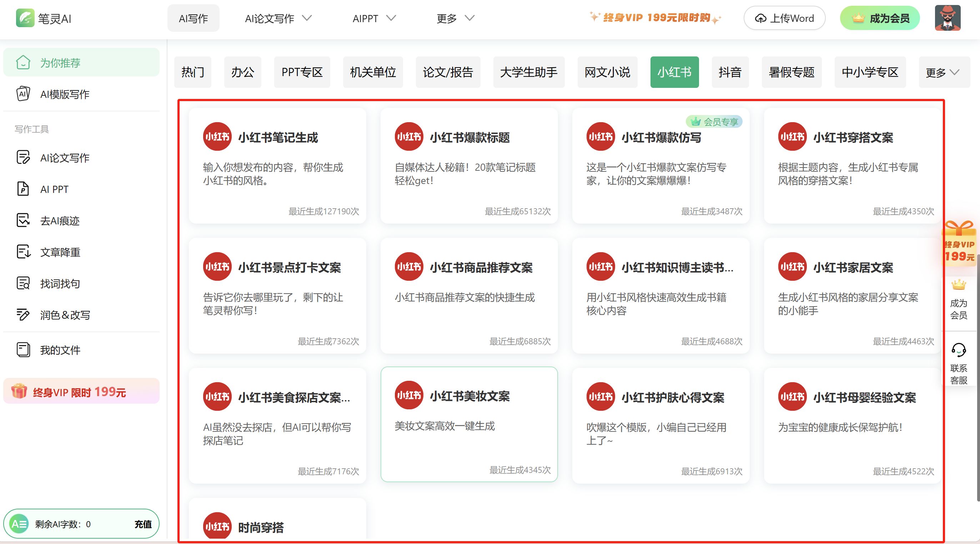Viewport: 980px width, 544px height.
Task: Click 充值 next to remaining AI字数
Action: point(143,524)
